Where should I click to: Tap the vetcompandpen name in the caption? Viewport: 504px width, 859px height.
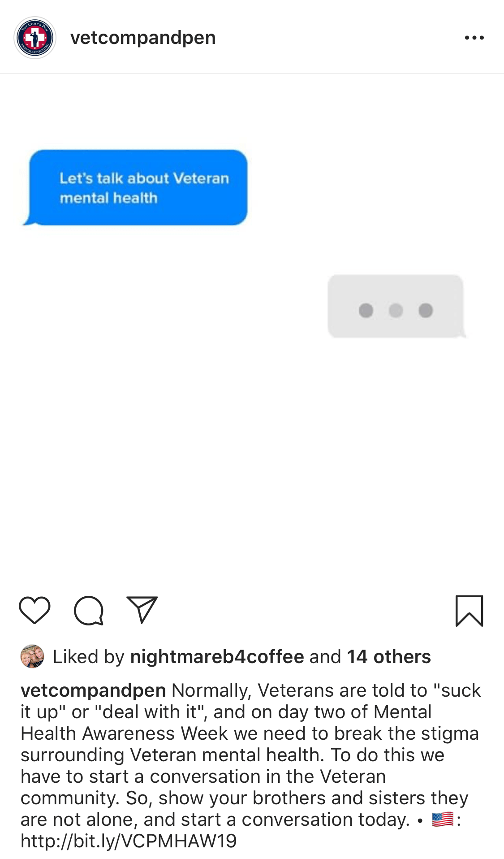click(x=94, y=690)
